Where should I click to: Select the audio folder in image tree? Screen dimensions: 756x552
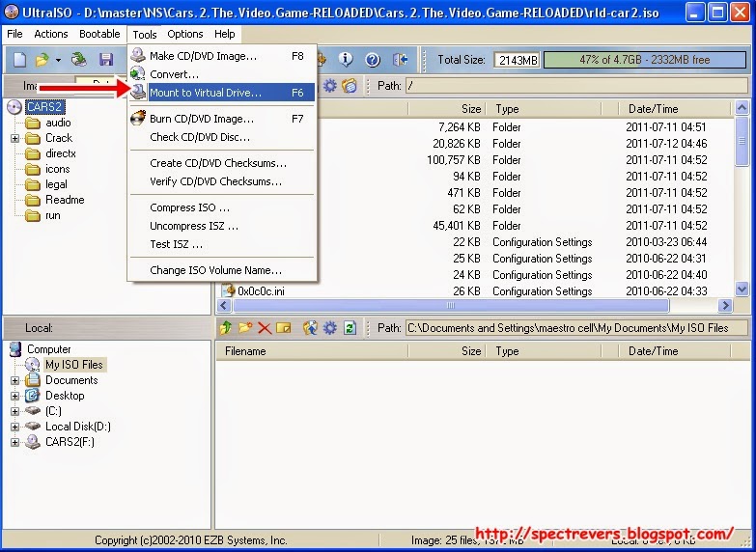tap(58, 123)
